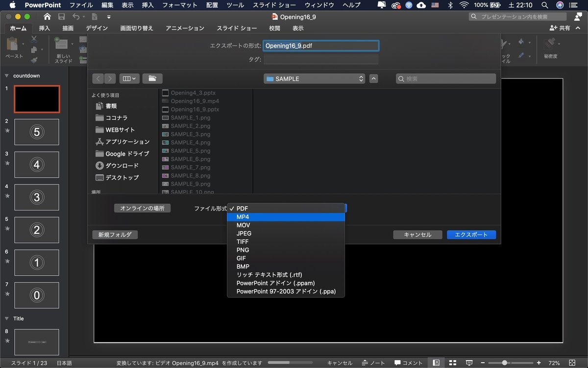This screenshot has height=368, width=588.
Task: Switch to the 挿入 ribbon tab
Action: click(45, 28)
